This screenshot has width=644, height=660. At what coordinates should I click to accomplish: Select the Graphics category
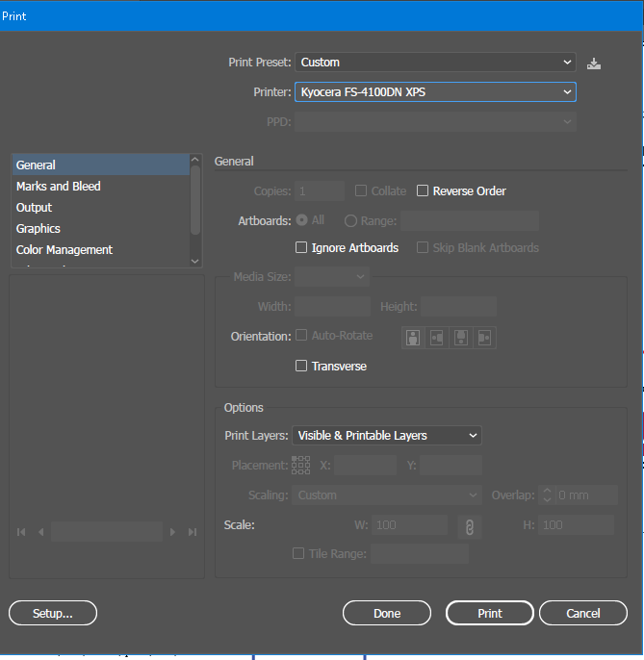[x=101, y=229]
